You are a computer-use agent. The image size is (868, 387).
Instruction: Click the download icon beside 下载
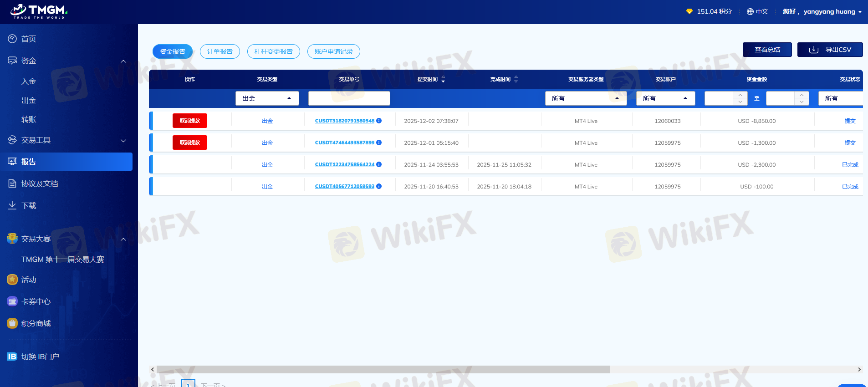pyautogui.click(x=12, y=205)
